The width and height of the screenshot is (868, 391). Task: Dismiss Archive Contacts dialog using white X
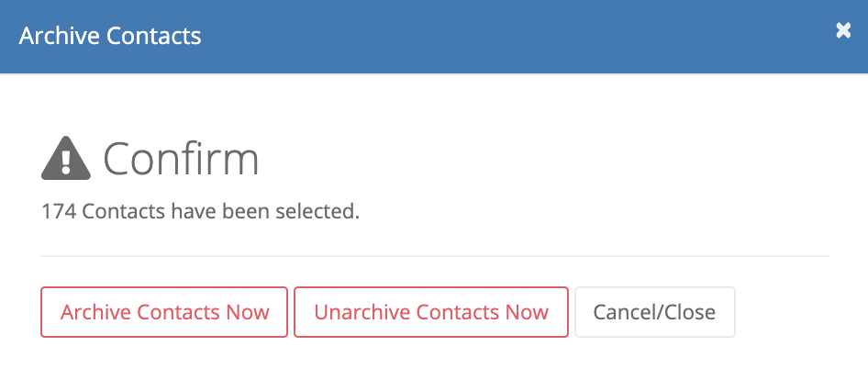843,30
